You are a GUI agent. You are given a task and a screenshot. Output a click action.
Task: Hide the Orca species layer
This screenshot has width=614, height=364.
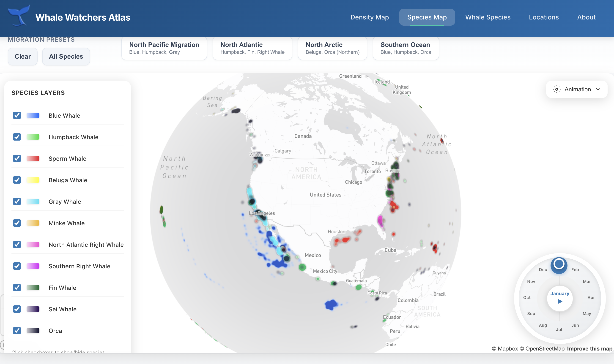coord(17,330)
